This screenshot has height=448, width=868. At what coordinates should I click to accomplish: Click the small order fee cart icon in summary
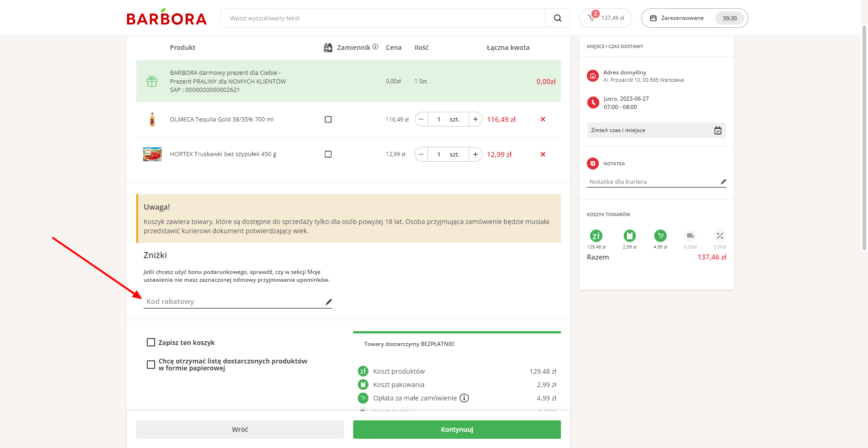pos(363,398)
